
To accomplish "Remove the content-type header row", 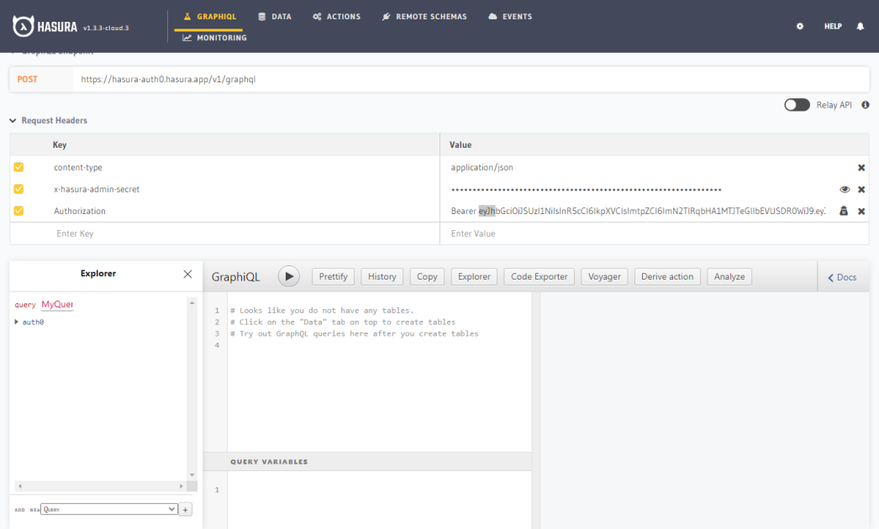I will [861, 168].
